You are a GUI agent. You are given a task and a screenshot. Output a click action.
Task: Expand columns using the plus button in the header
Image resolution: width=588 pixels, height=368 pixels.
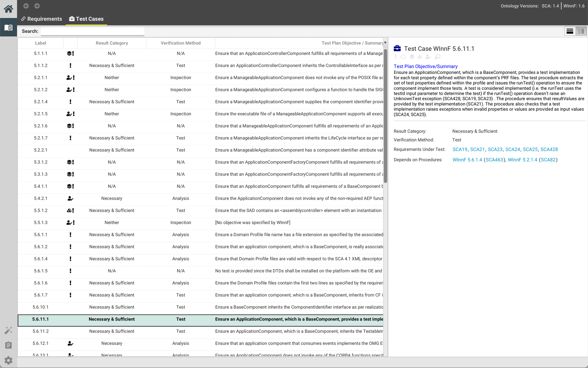click(x=385, y=43)
